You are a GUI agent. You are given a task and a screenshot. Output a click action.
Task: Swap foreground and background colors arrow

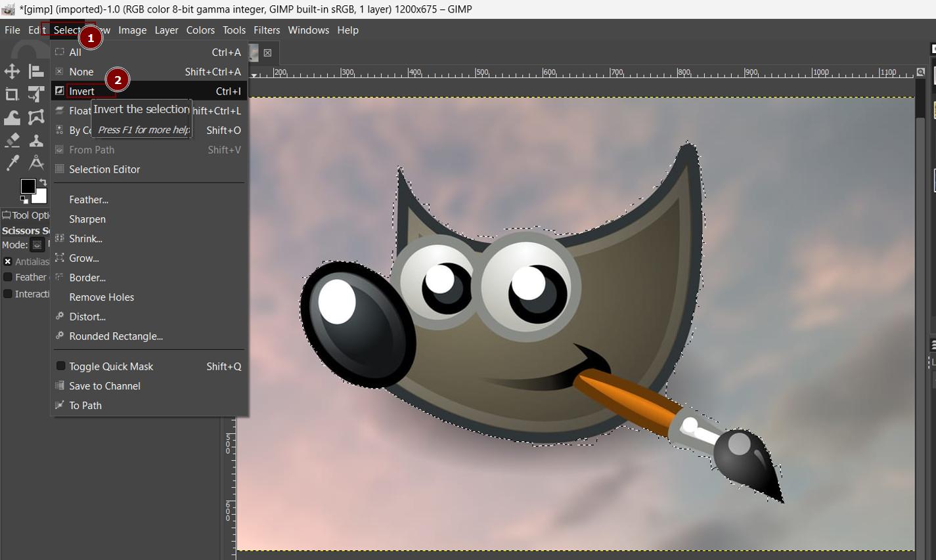click(x=43, y=183)
